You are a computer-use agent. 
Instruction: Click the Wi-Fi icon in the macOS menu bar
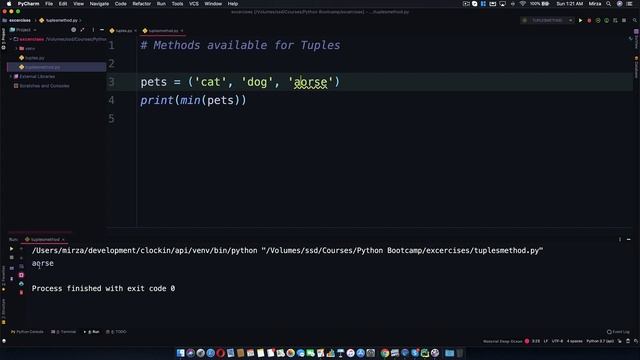(522, 4)
